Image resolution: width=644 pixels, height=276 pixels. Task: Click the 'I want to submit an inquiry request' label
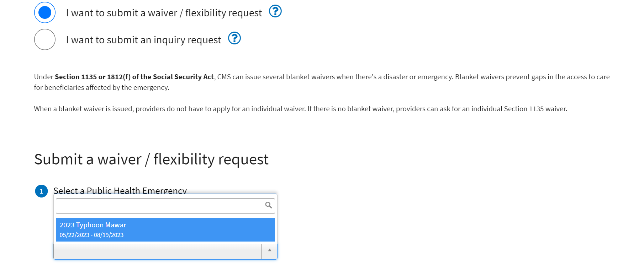coord(143,40)
